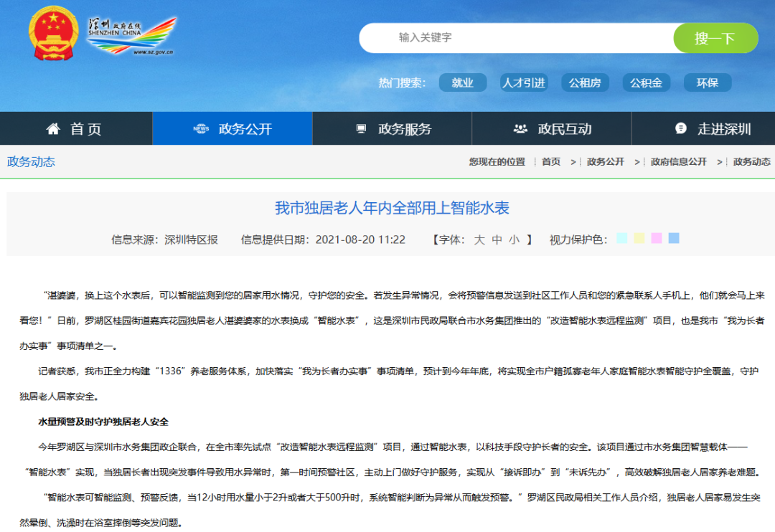Search the hot keyword 公租房
The width and height of the screenshot is (775, 532).
pyautogui.click(x=585, y=82)
